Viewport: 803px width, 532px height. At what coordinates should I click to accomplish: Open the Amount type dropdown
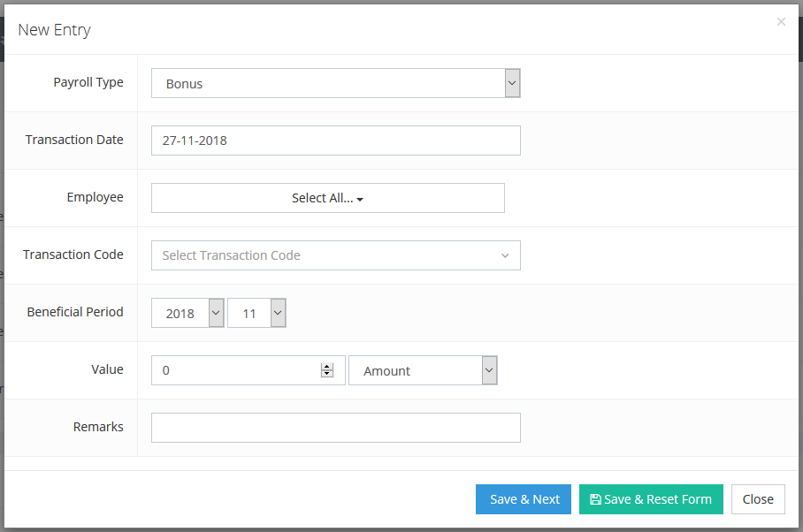(x=423, y=371)
